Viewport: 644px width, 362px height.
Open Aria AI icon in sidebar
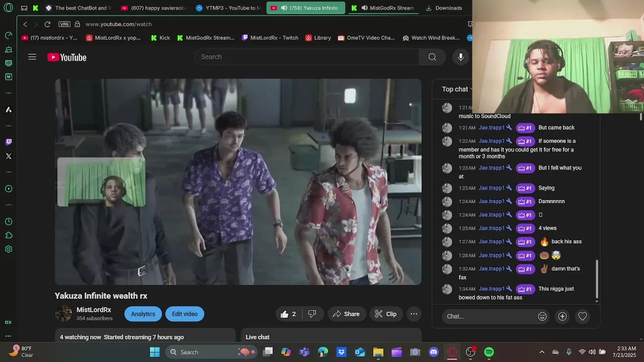click(x=9, y=110)
